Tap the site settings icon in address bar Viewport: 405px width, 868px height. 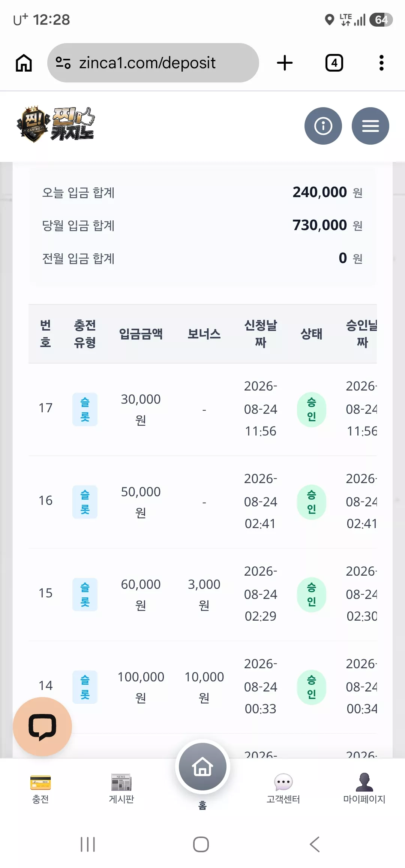[63, 63]
